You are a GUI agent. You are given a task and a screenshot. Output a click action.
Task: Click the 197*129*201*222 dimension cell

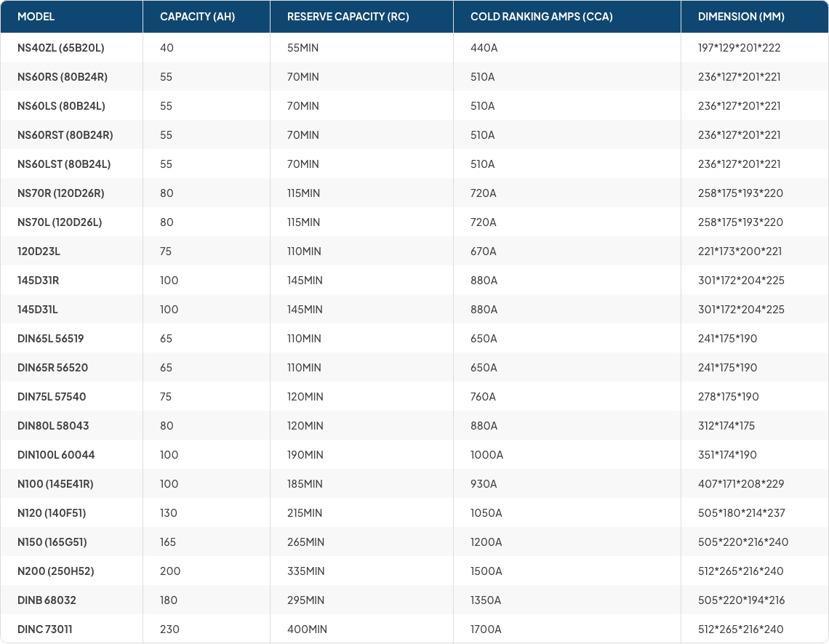click(739, 48)
